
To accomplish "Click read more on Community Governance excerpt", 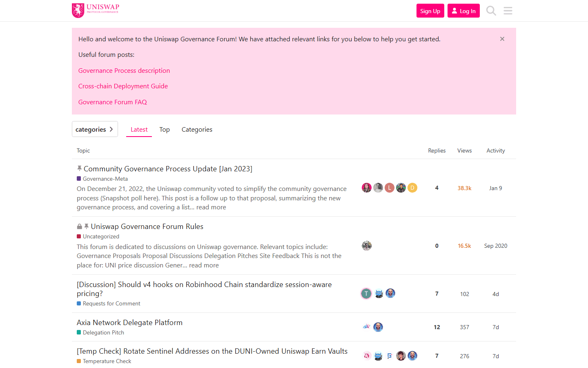I will pyautogui.click(x=211, y=207).
